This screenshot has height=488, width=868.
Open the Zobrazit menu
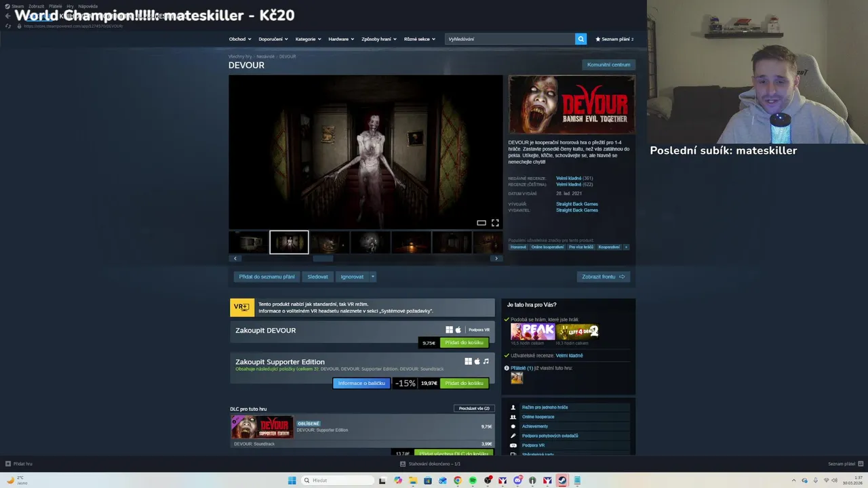[x=36, y=6]
